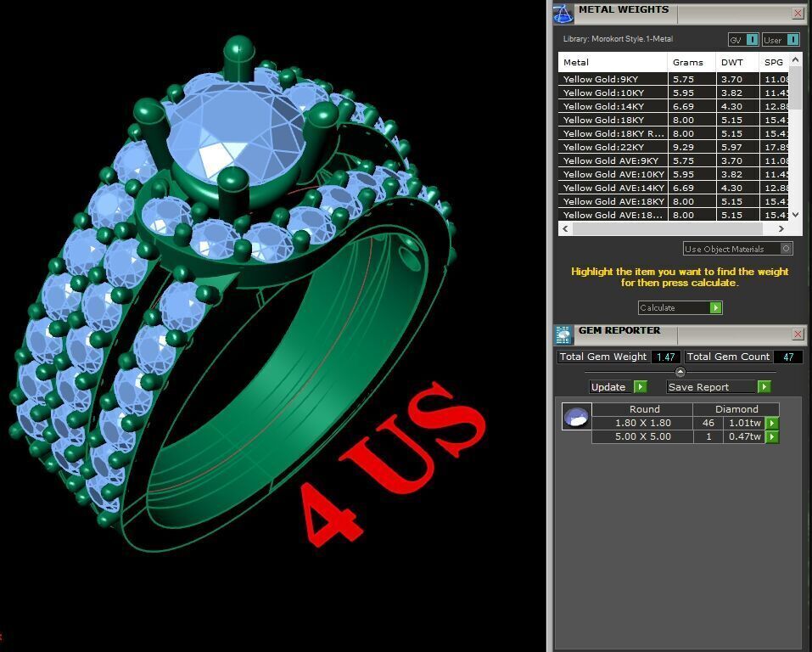Click the 1.01tw weight cell
The height and width of the screenshot is (652, 812).
[x=745, y=423]
